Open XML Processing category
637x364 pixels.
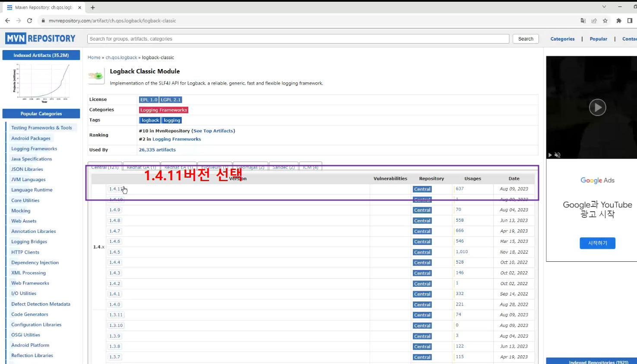(29, 273)
